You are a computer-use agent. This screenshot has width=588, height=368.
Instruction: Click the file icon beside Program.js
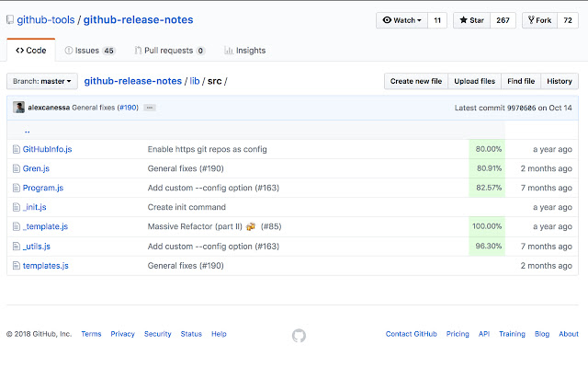click(x=16, y=188)
